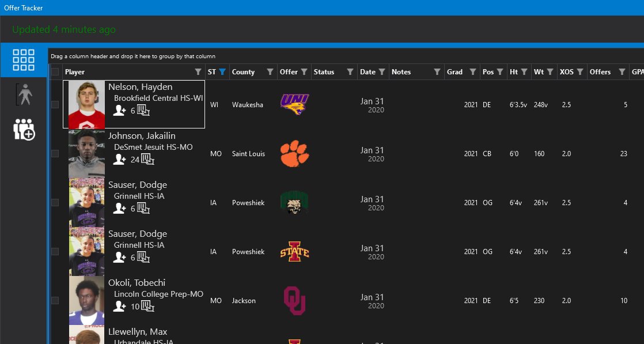Image resolution: width=644 pixels, height=344 pixels.
Task: Click offers list icon for Tobechi Okoli
Action: (148, 306)
